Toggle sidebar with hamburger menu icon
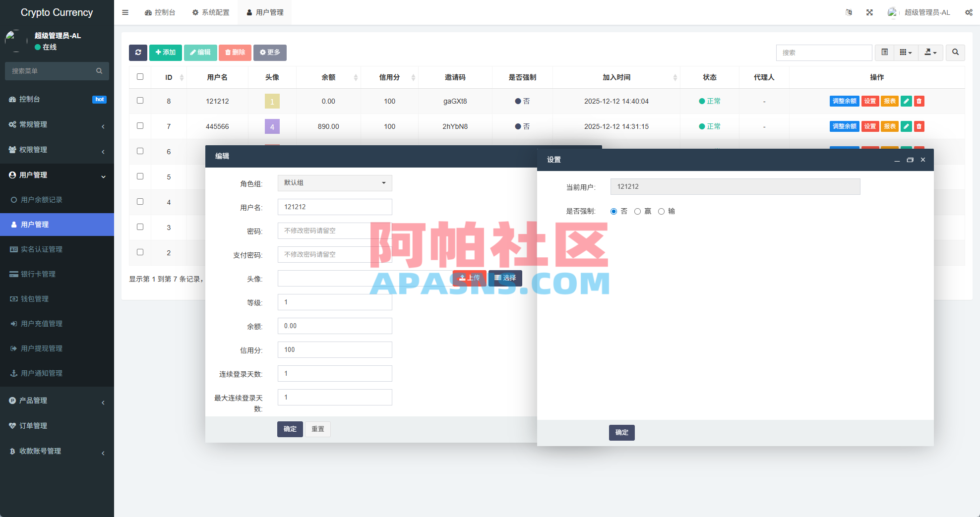The image size is (980, 517). (x=125, y=12)
